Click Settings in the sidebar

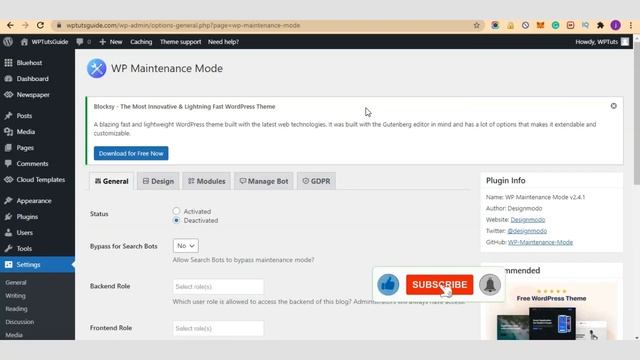(37, 264)
